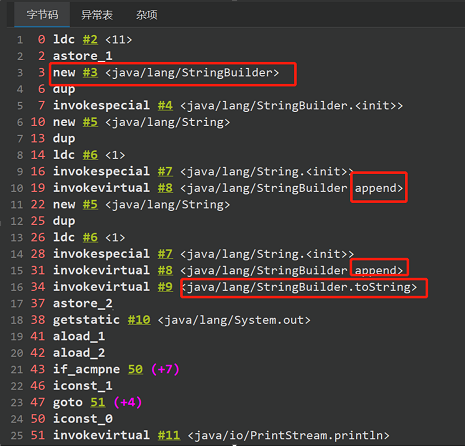
Task: Open the 异常表 tab
Action: (x=97, y=15)
